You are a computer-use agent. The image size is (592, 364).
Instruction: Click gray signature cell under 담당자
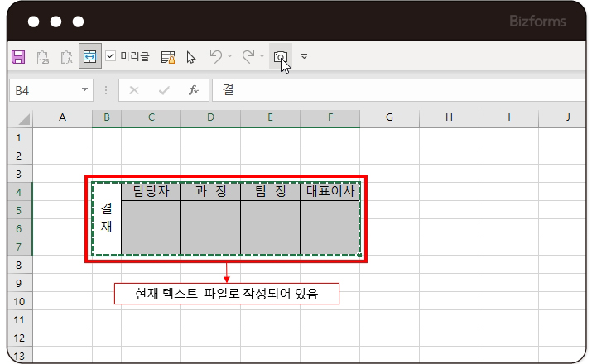click(151, 227)
